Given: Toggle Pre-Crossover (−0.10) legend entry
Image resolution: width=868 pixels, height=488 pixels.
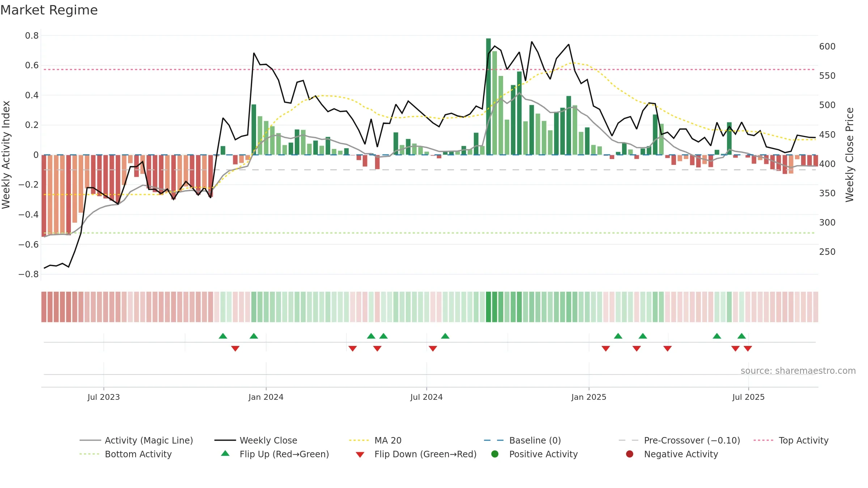Looking at the screenshot, I should point(679,440).
